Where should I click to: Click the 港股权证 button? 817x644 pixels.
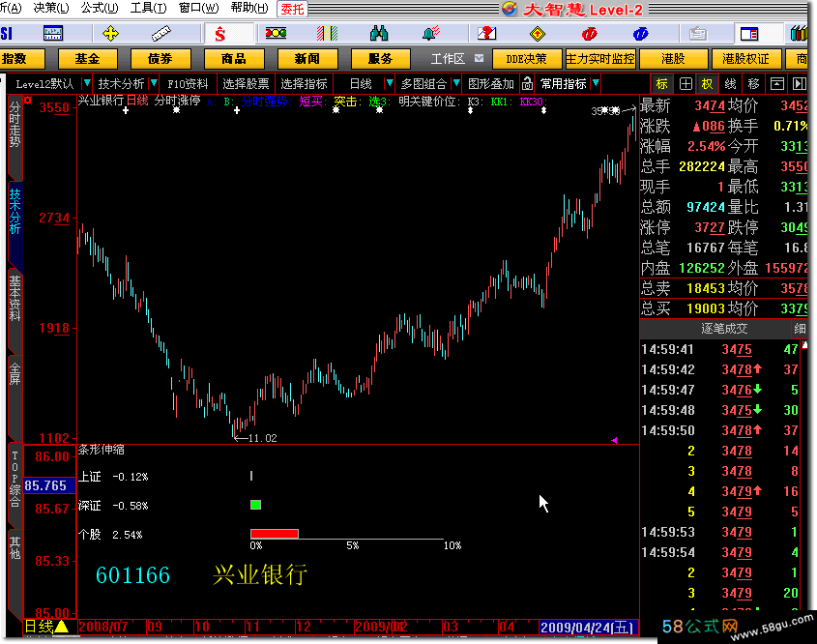(745, 59)
